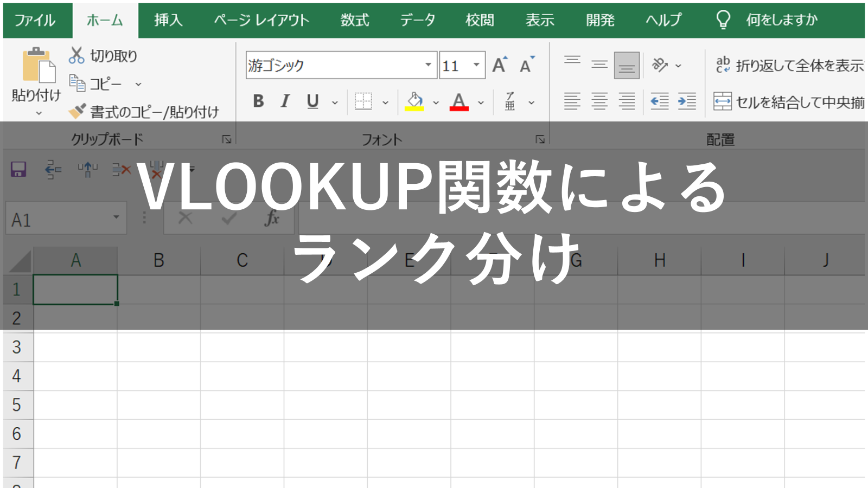The width and height of the screenshot is (868, 488).
Task: Switch to the 開発 tab
Action: click(600, 20)
